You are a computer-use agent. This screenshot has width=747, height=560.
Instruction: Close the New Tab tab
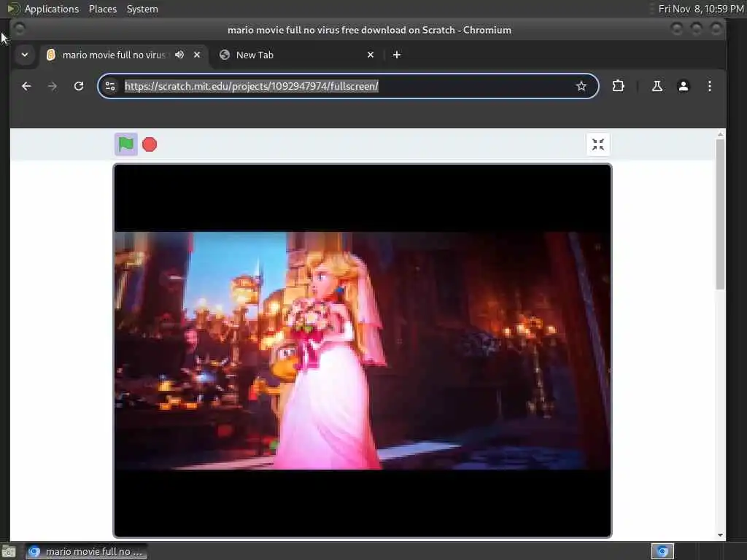tap(371, 55)
